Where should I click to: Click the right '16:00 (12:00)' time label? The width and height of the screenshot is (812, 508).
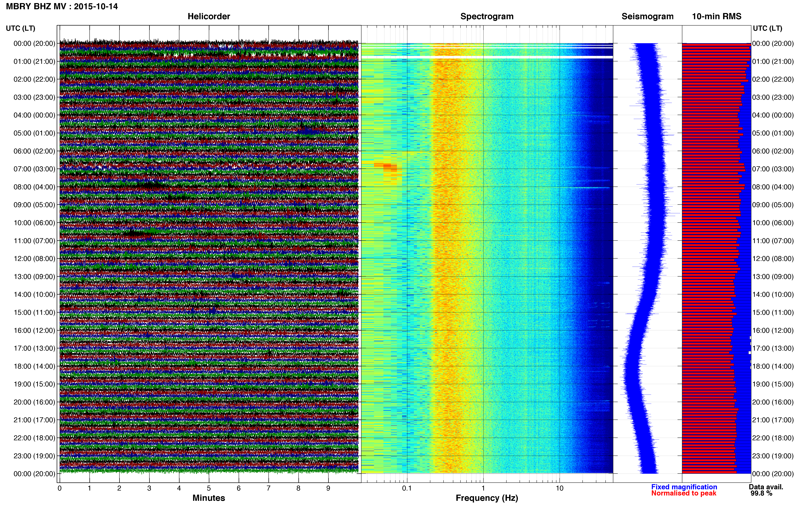click(773, 330)
